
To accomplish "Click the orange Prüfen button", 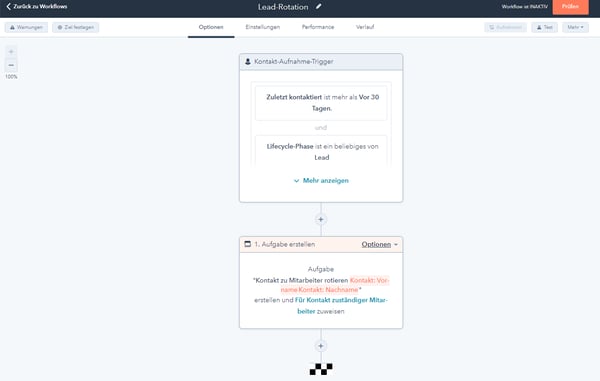I will point(570,7).
